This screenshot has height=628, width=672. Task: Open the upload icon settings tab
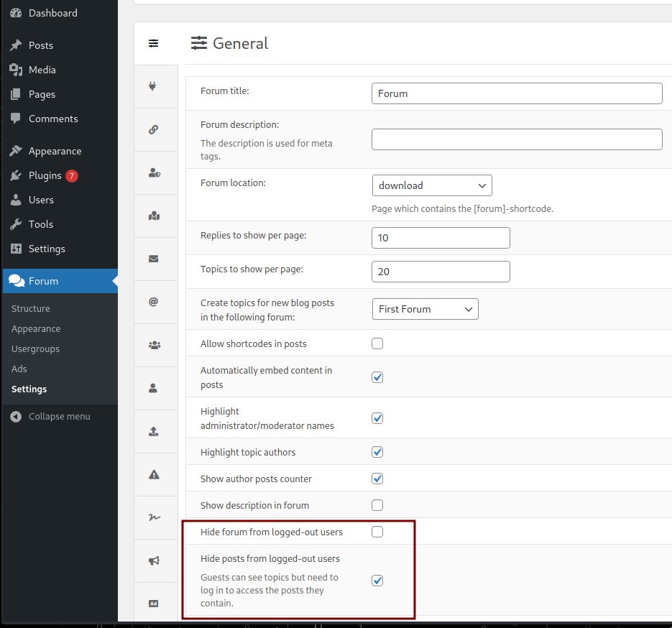pos(153,431)
